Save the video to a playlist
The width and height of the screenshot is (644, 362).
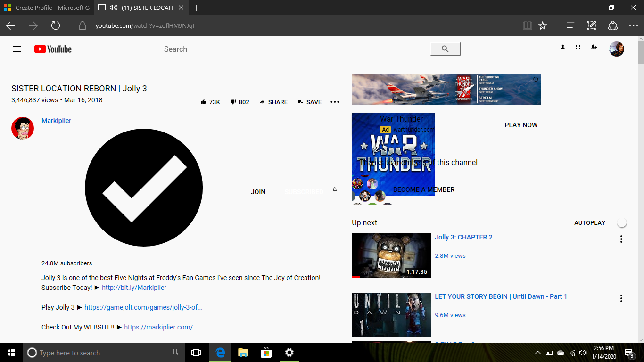coord(310,102)
